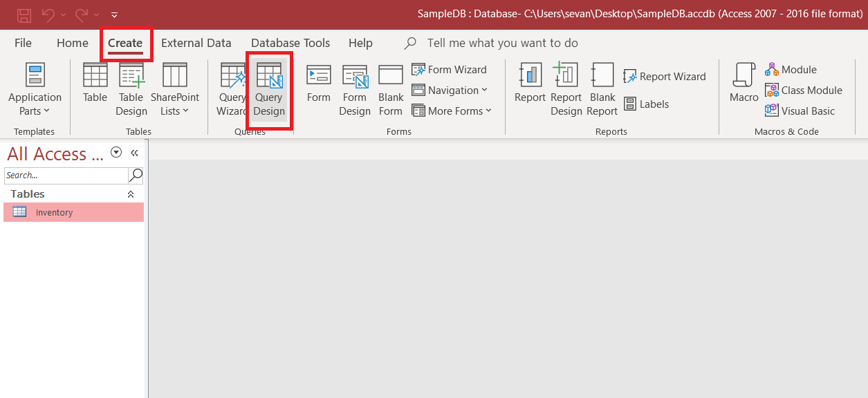Viewport: 868px width, 398px height.
Task: Collapse the Tables group
Action: 131,194
